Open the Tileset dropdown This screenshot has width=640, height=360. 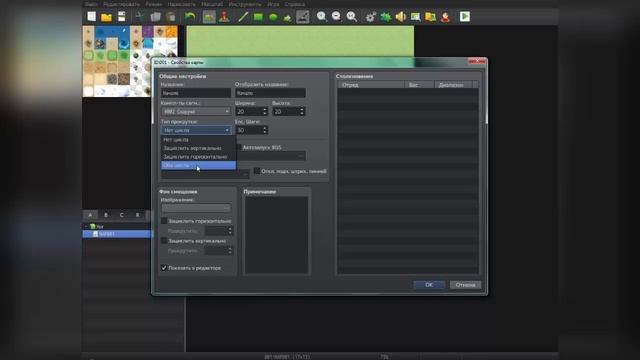pos(196,111)
